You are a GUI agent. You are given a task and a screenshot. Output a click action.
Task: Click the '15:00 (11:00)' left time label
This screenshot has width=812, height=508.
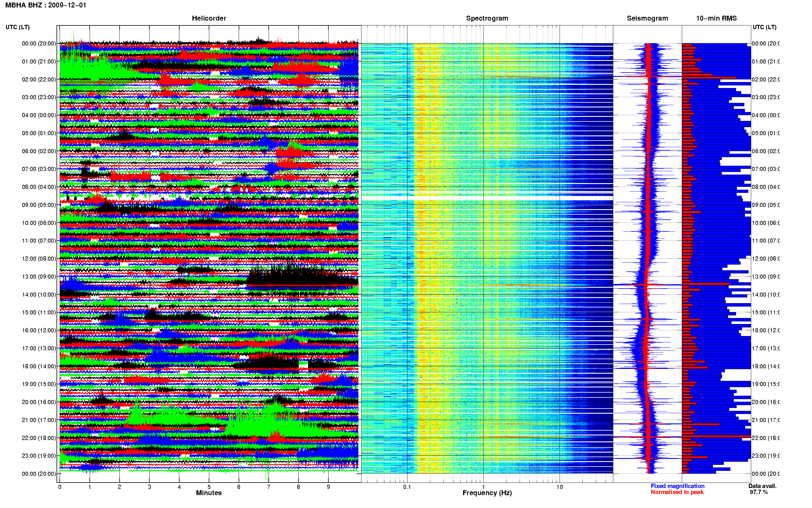coord(39,312)
